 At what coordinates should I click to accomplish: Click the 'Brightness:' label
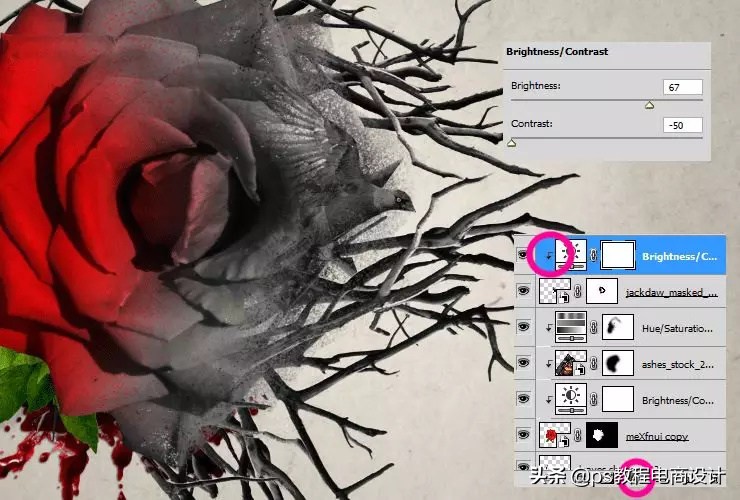coord(536,86)
